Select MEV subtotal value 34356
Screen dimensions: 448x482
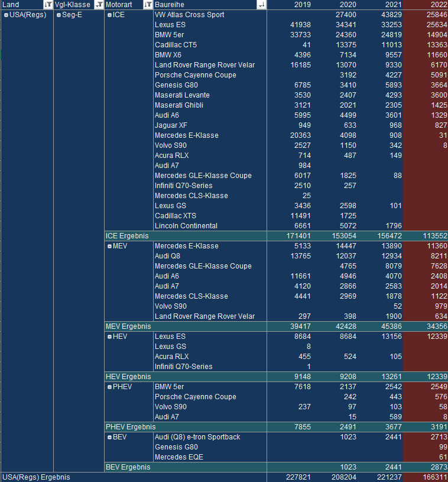coord(437,326)
